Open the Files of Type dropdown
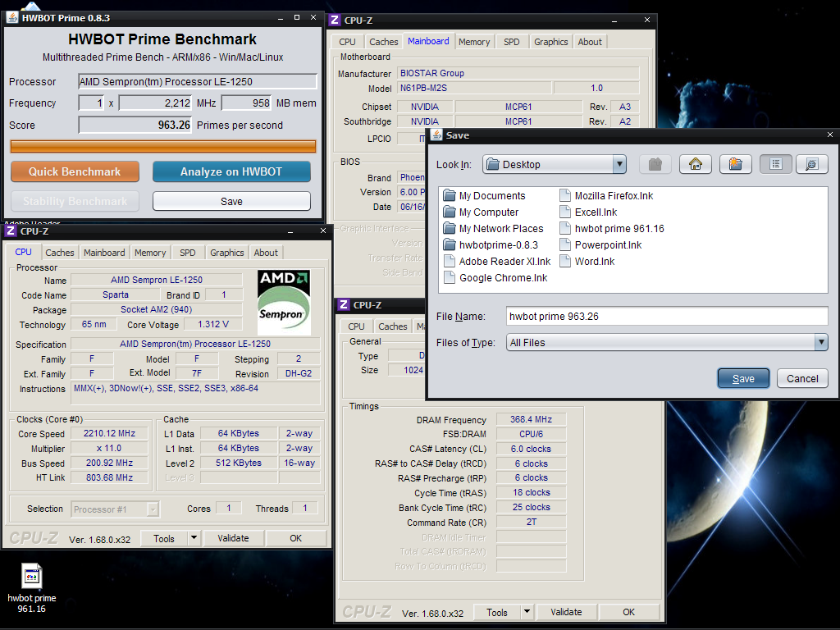840x630 pixels. click(x=820, y=342)
